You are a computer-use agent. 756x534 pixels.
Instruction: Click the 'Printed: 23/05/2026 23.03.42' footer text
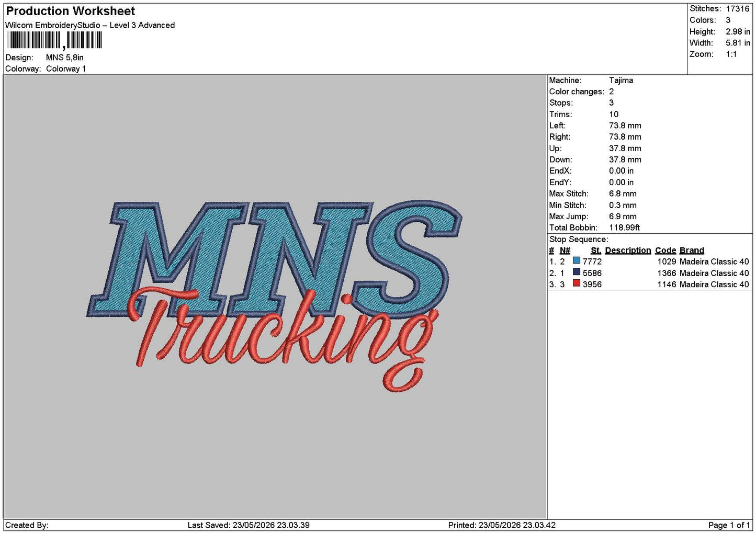502,525
